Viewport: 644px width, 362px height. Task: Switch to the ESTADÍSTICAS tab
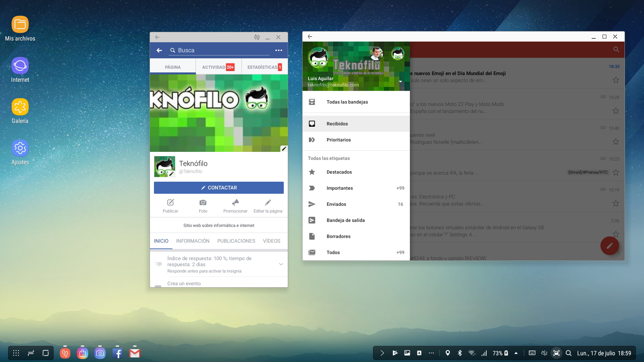tap(265, 67)
